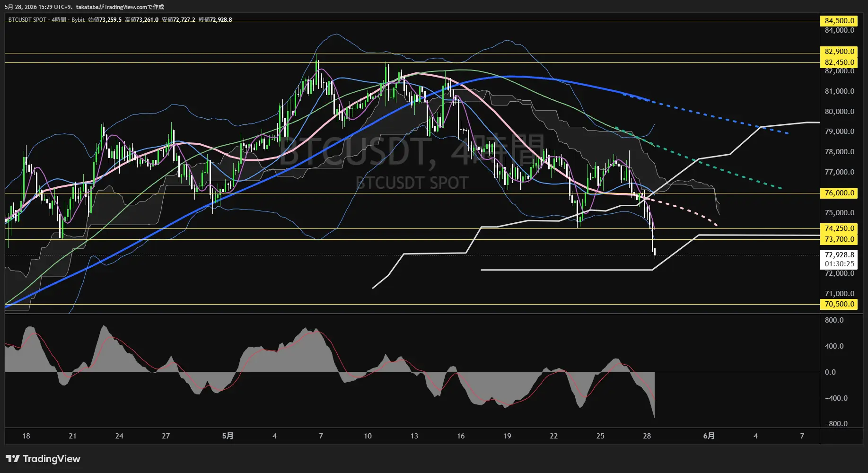This screenshot has height=473, width=868.
Task: Click the chart creation timestamp header
Action: point(84,7)
